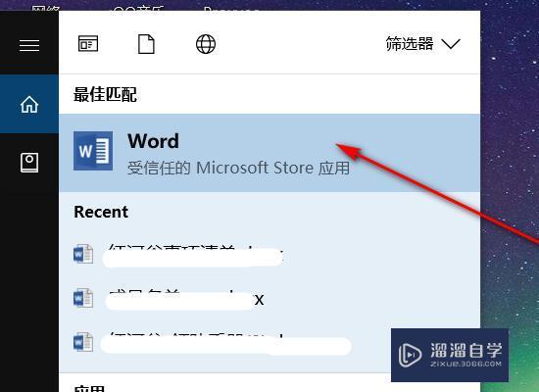This screenshot has height=392, width=539.
Task: Filter results by Documents icon
Action: (x=146, y=44)
